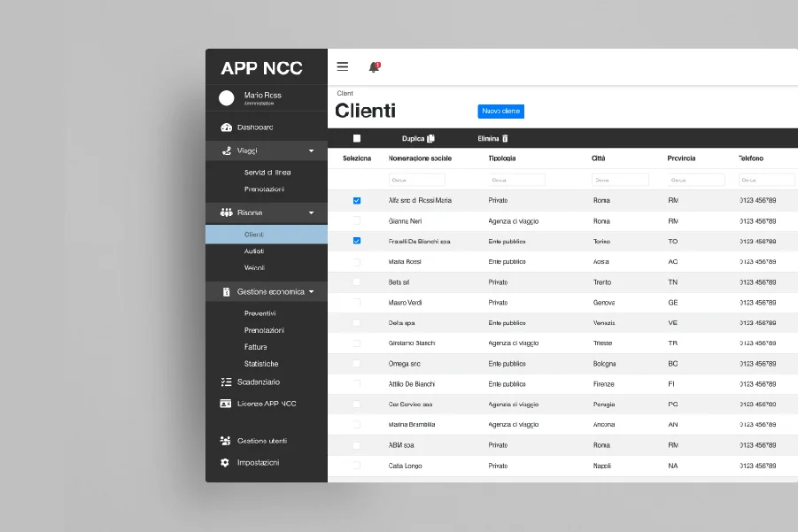
Task: Toggle the select-all checkbox in table header
Action: tap(357, 138)
